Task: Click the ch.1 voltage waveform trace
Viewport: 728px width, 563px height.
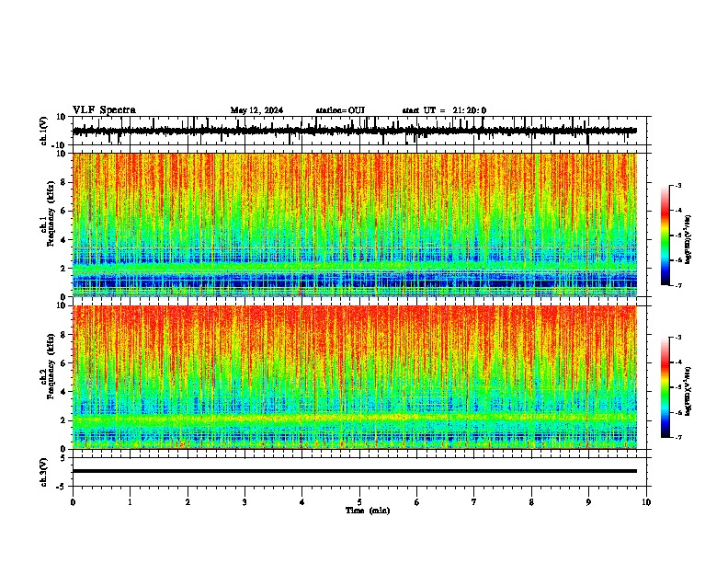Action: [x=354, y=131]
